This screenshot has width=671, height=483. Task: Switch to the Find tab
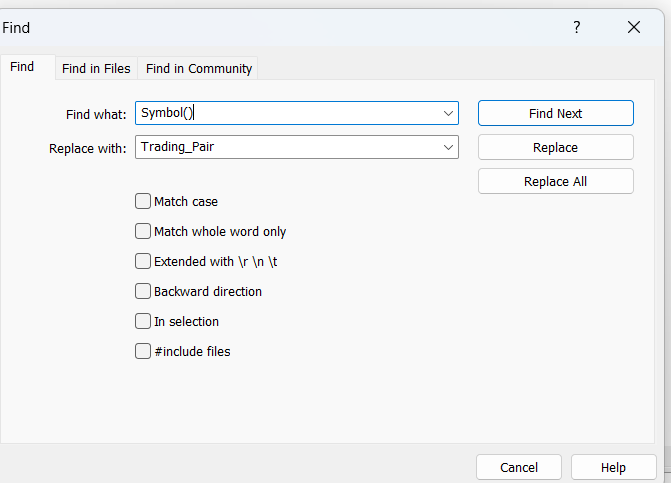[22, 67]
